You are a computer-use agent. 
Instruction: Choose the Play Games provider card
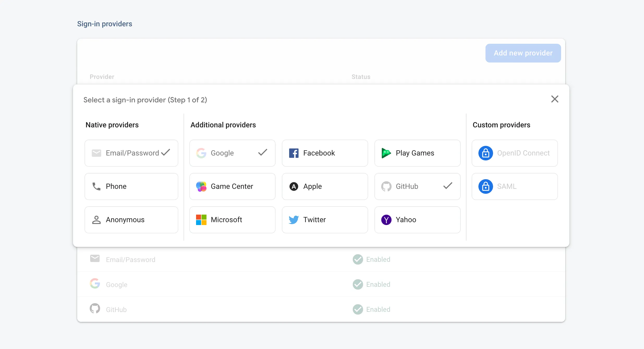pyautogui.click(x=417, y=153)
